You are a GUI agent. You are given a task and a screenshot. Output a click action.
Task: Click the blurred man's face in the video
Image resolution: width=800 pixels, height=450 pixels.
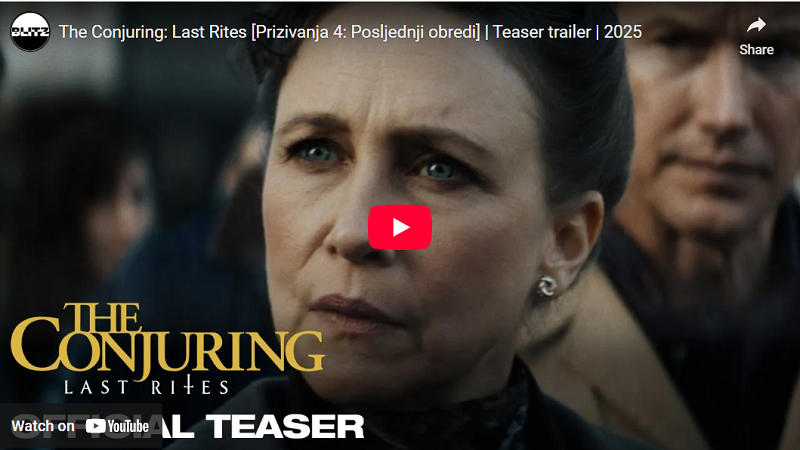tap(709, 128)
